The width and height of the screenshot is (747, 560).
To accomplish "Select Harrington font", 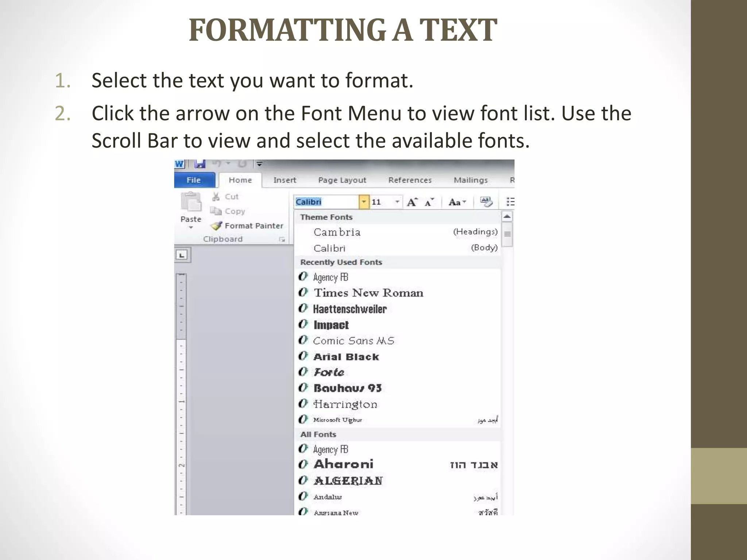I will 398,404.
